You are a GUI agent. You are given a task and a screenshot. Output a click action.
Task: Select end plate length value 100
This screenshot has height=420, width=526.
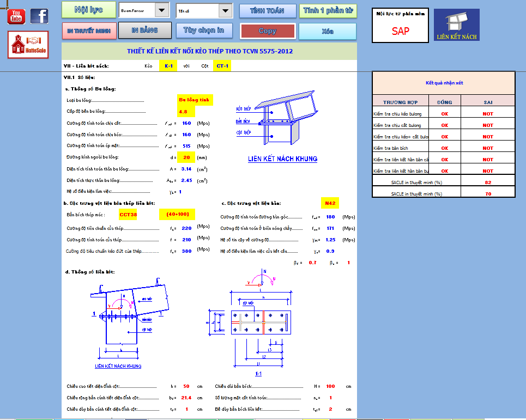coord(330,386)
